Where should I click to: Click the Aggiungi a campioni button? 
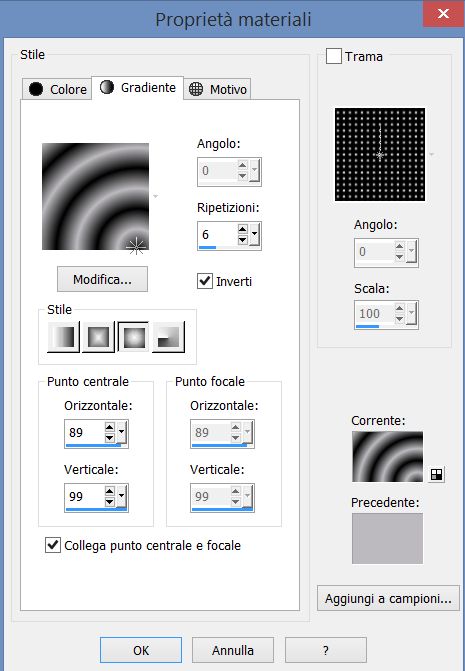point(388,598)
